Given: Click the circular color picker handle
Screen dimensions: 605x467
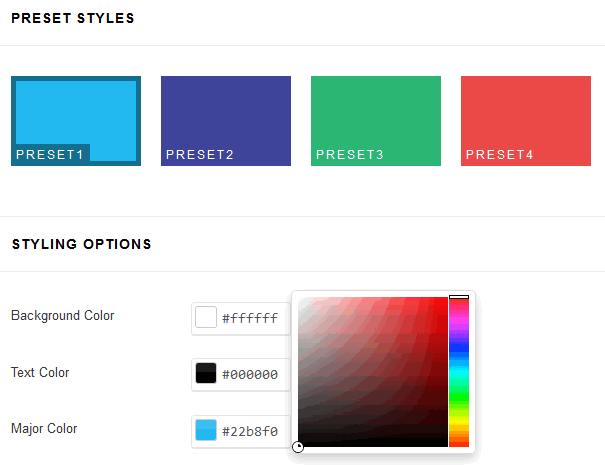Looking at the screenshot, I should tap(298, 447).
